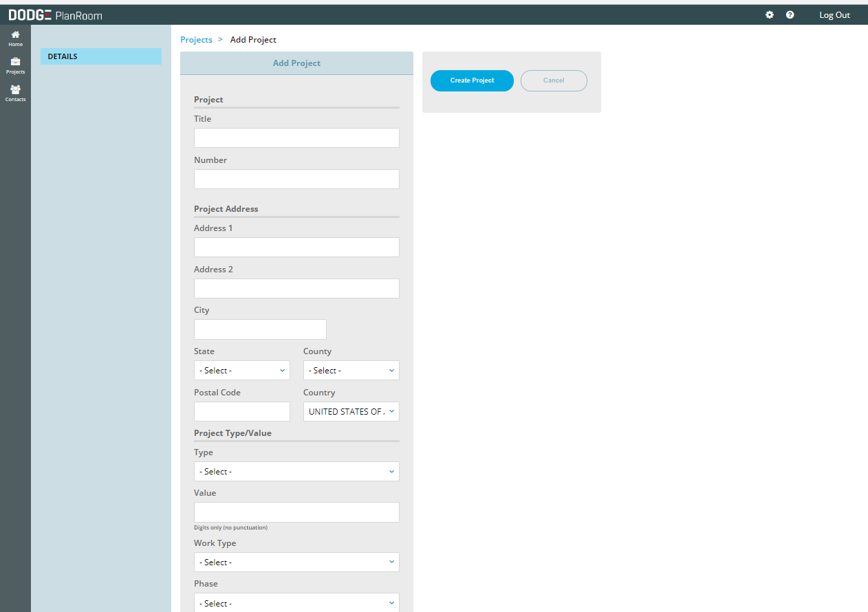868x612 pixels.
Task: Open Contacts from the sidebar
Action: [15, 93]
